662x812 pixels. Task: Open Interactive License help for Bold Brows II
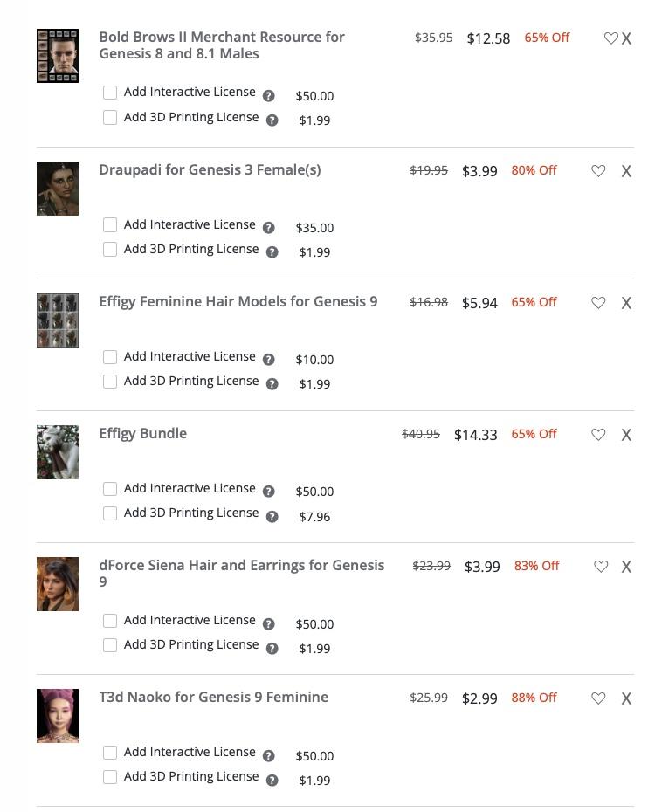[269, 96]
